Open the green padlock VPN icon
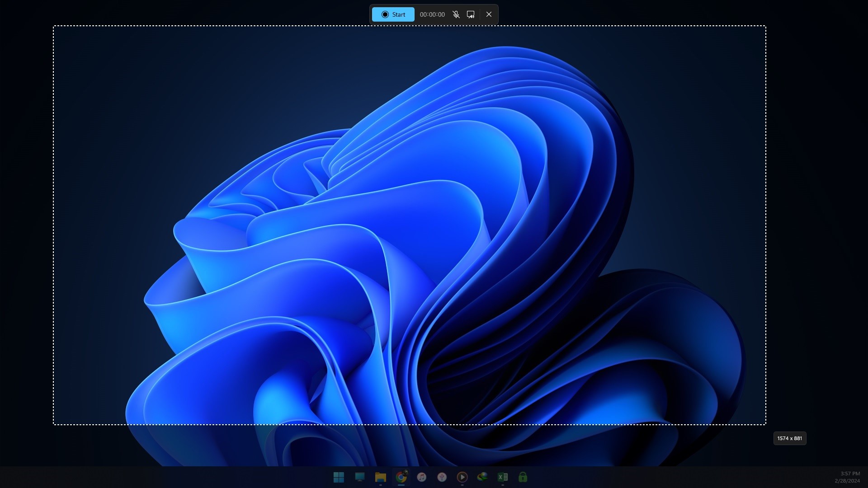 [x=523, y=477]
